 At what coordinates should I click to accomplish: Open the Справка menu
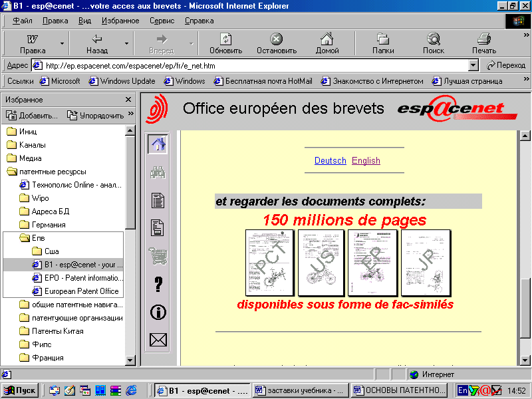(199, 21)
